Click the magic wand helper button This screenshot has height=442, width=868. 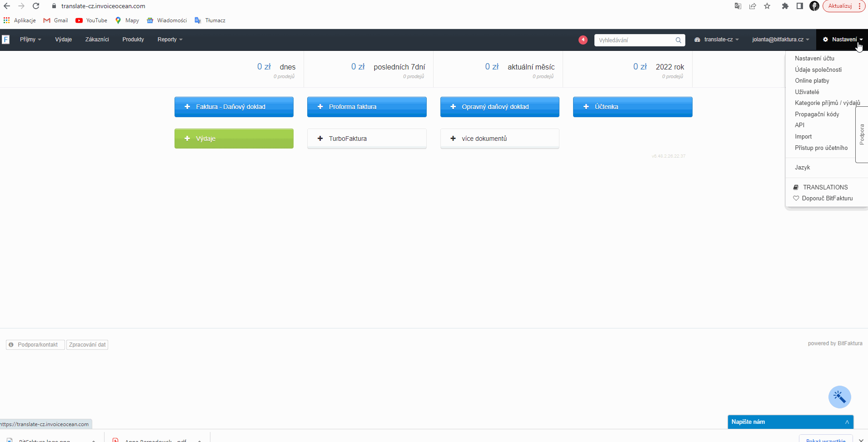coord(839,397)
